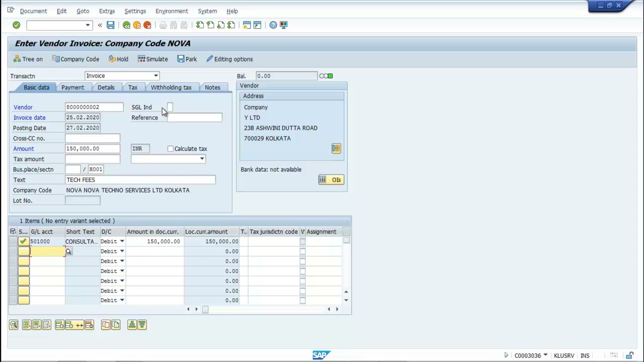644x362 pixels.
Task: Click the sort ascending icon below table
Action: [132, 325]
